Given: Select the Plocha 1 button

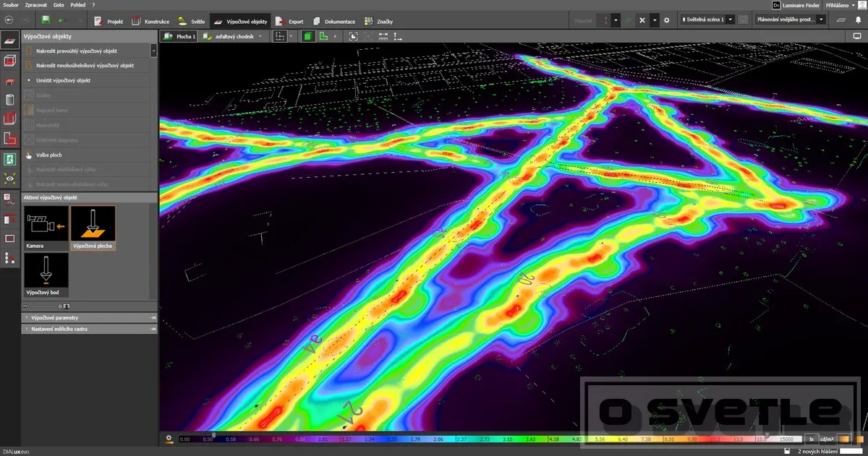Looking at the screenshot, I should pos(179,35).
